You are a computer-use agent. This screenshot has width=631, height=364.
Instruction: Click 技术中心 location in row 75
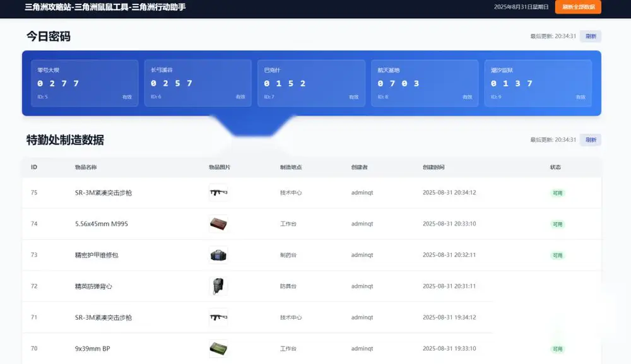[291, 192]
